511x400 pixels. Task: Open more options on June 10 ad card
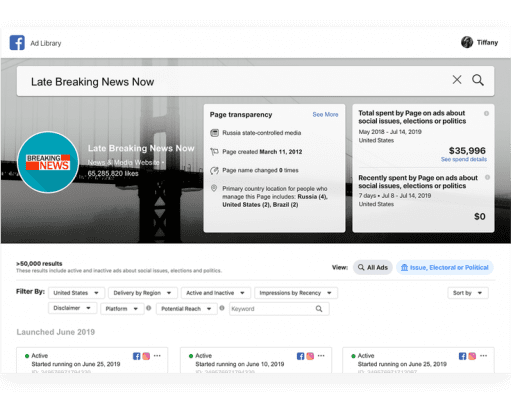(321, 356)
